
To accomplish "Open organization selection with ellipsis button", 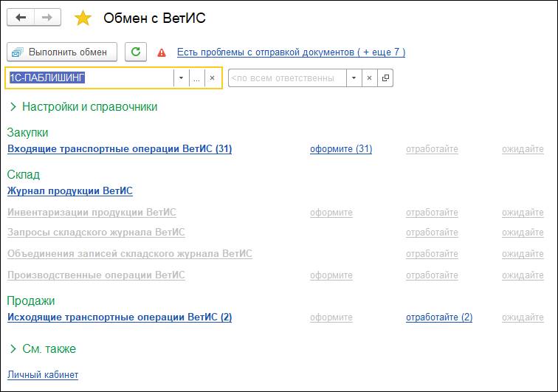I will click(196, 78).
